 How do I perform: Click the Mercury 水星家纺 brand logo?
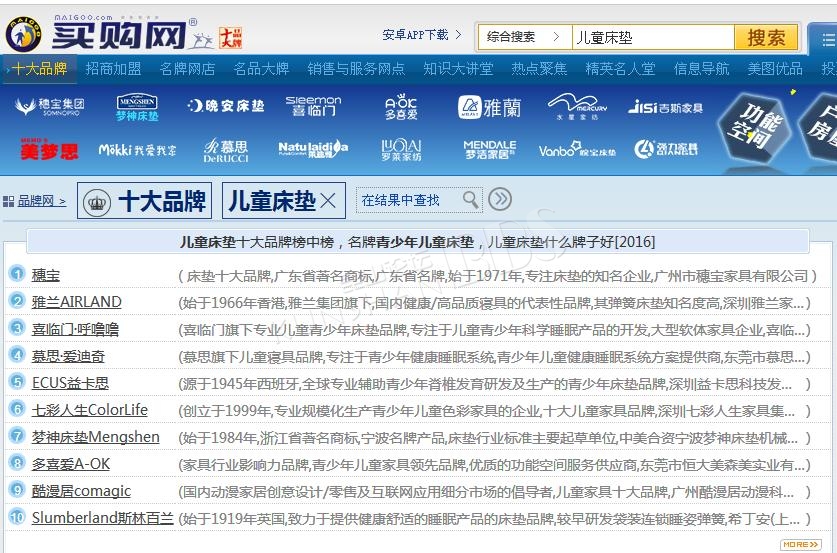click(x=578, y=106)
